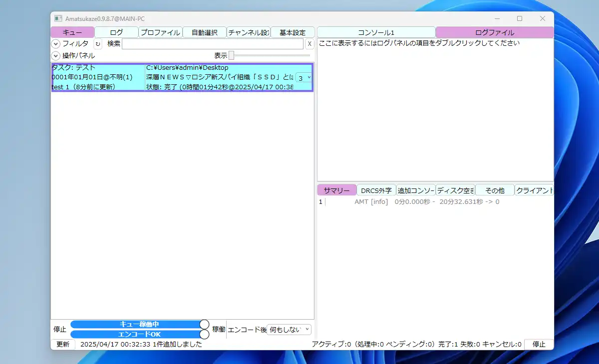599x364 pixels.
Task: Open the priority dropdown showing 3
Action: [x=303, y=78]
